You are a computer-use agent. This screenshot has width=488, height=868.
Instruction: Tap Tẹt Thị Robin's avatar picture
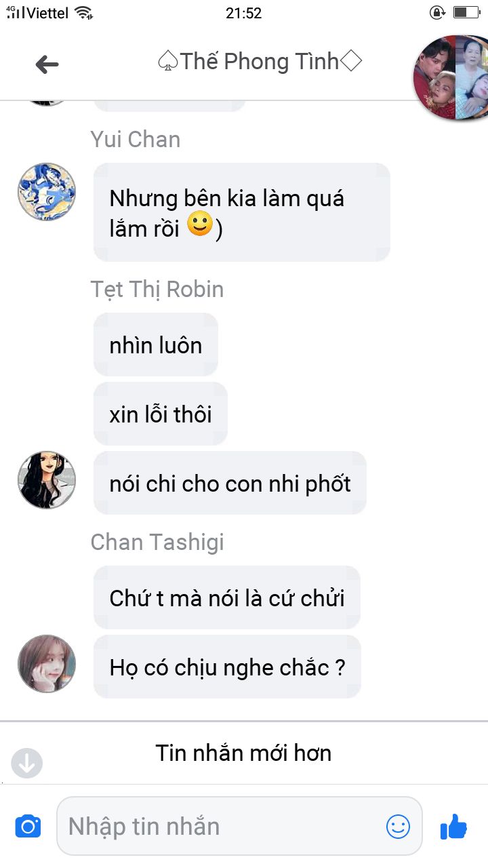click(47, 480)
